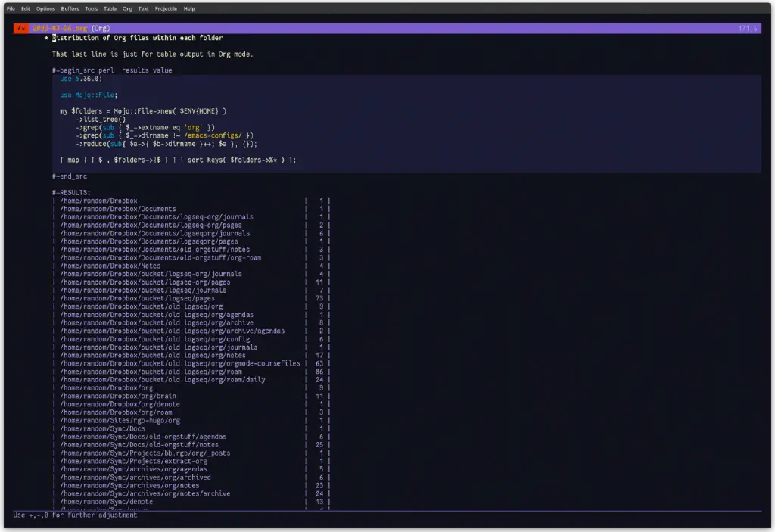The image size is (775, 532).
Task: Open the Table menu
Action: pos(110,8)
